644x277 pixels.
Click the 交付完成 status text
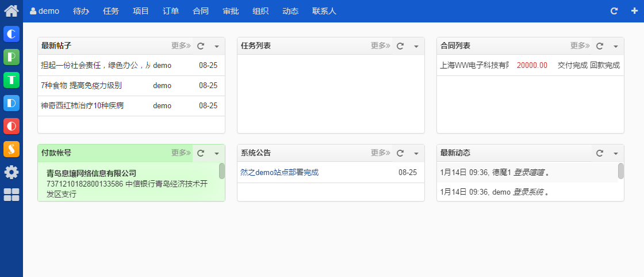[x=573, y=65]
